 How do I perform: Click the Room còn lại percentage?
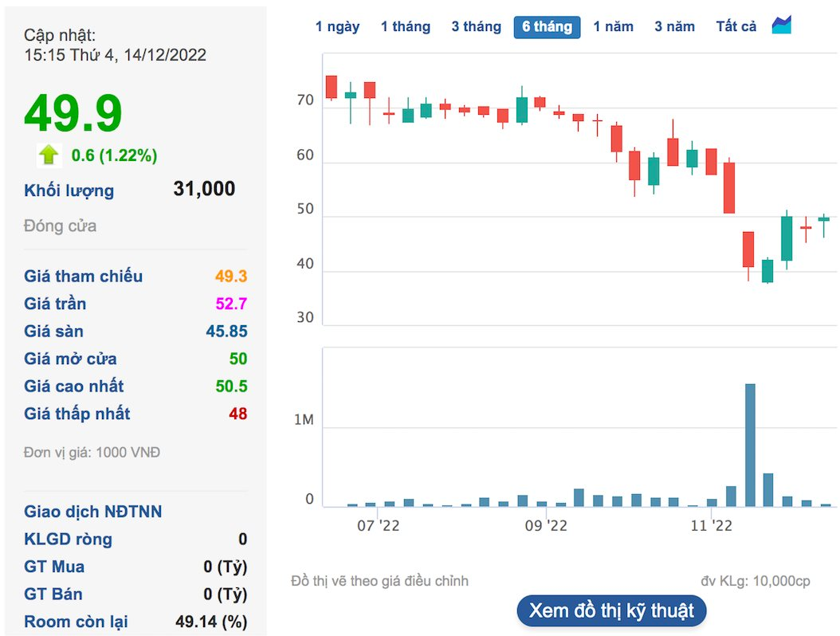tap(211, 622)
